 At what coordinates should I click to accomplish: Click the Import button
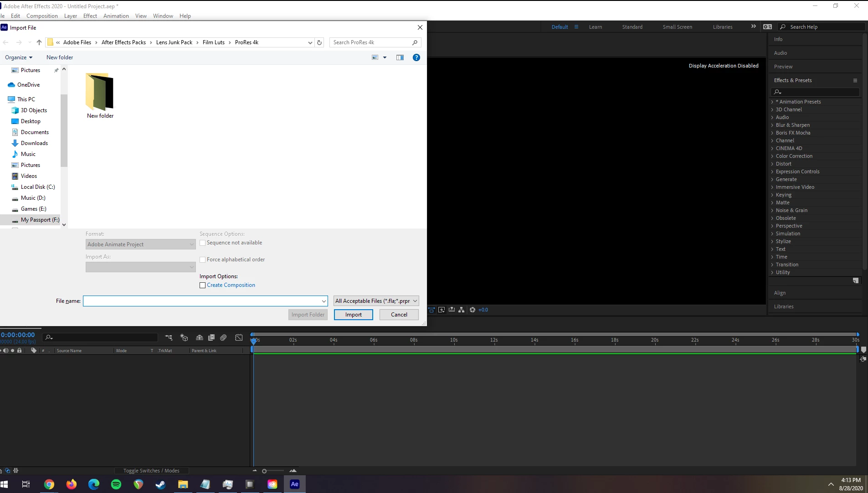tap(354, 315)
